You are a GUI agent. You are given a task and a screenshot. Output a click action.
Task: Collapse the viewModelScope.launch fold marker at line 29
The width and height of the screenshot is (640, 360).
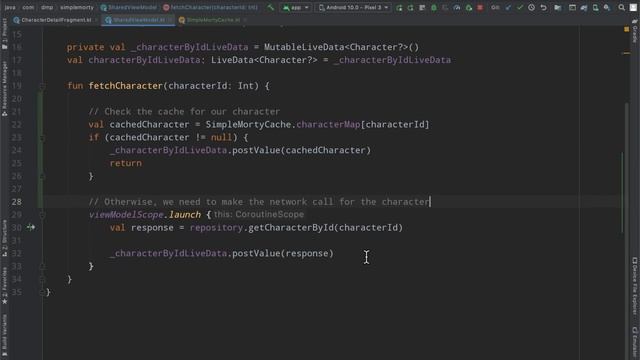(42, 215)
